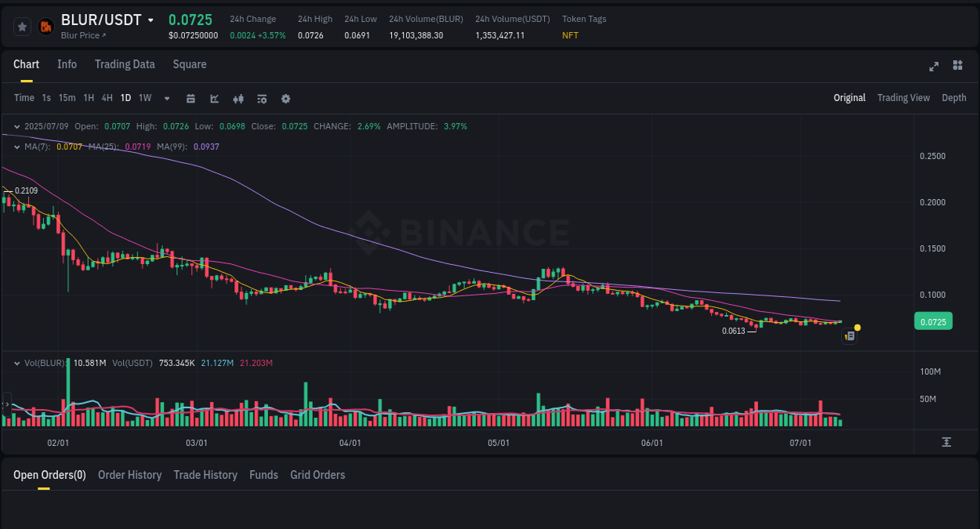Viewport: 980px width, 529px height.
Task: Open the Order History tab
Action: pos(129,475)
